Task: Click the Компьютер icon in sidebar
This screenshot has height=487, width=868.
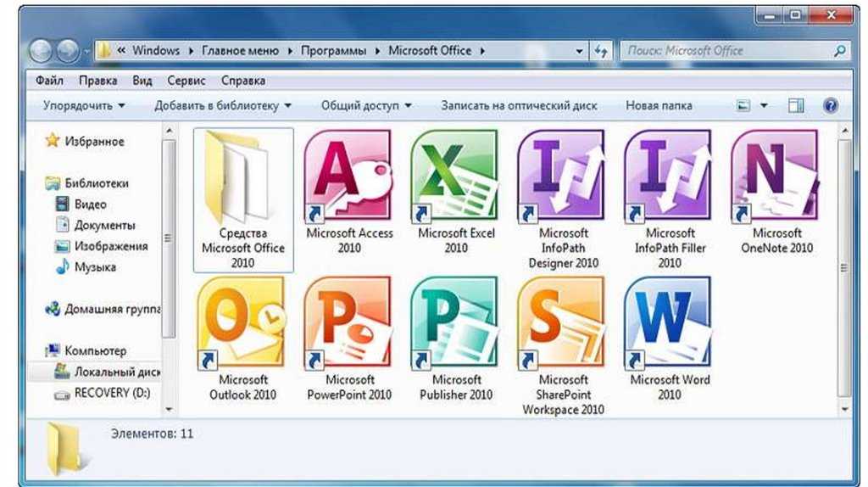Action: pyautogui.click(x=53, y=350)
